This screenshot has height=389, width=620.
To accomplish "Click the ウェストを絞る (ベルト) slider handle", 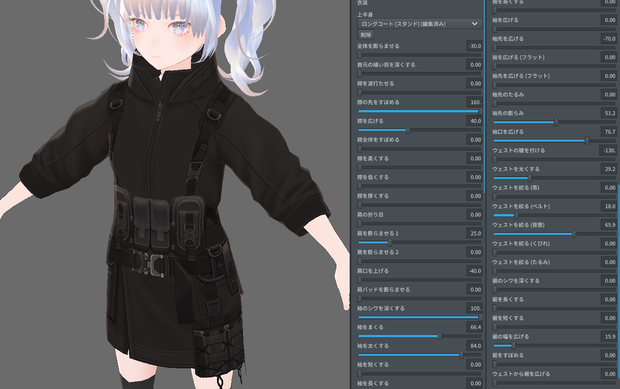I will [x=516, y=215].
